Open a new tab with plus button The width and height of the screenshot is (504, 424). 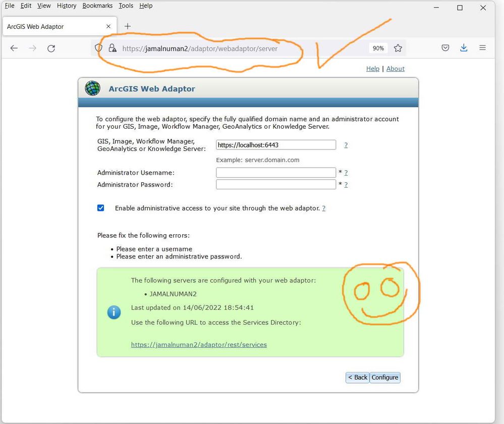point(128,26)
